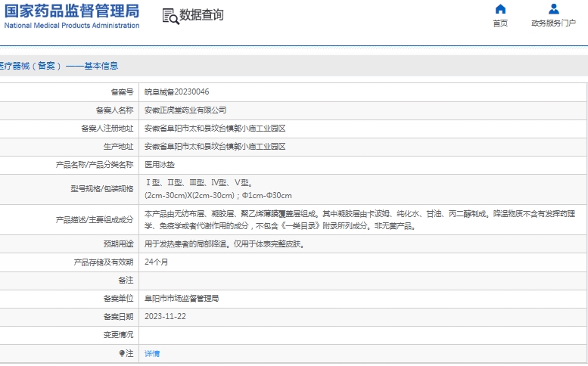
Task: Click the 备案人名称 row label
Action: click(114, 110)
